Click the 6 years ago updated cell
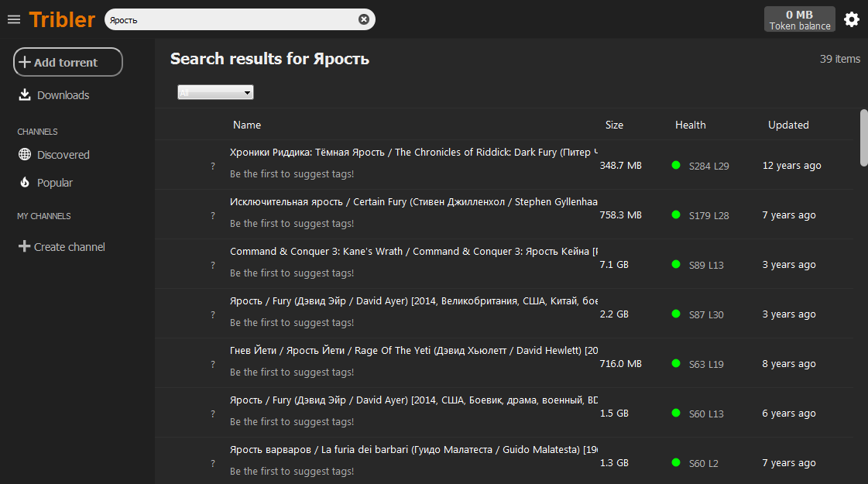The image size is (868, 484). point(789,414)
